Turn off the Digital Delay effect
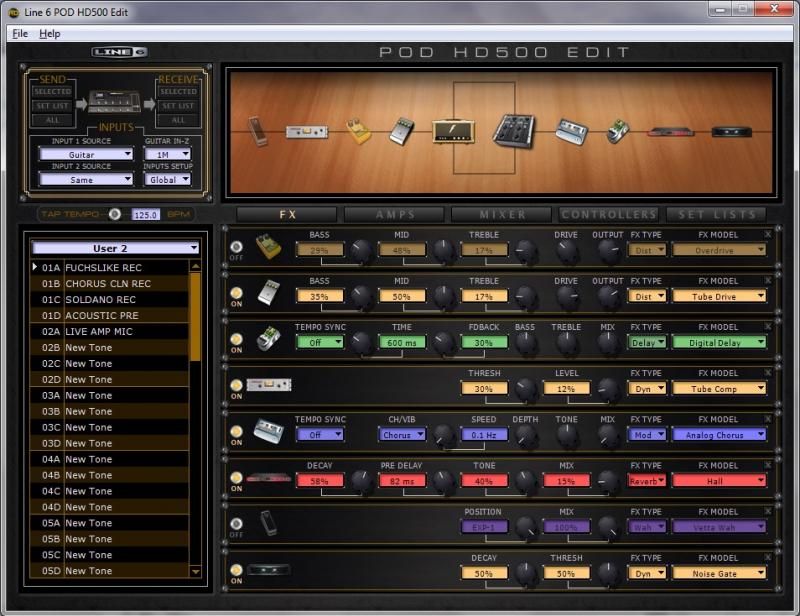The image size is (800, 616). point(236,339)
